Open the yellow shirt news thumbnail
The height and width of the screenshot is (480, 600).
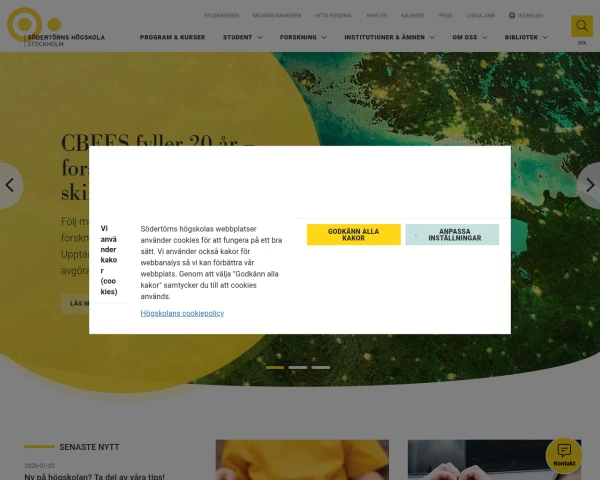tap(302, 460)
